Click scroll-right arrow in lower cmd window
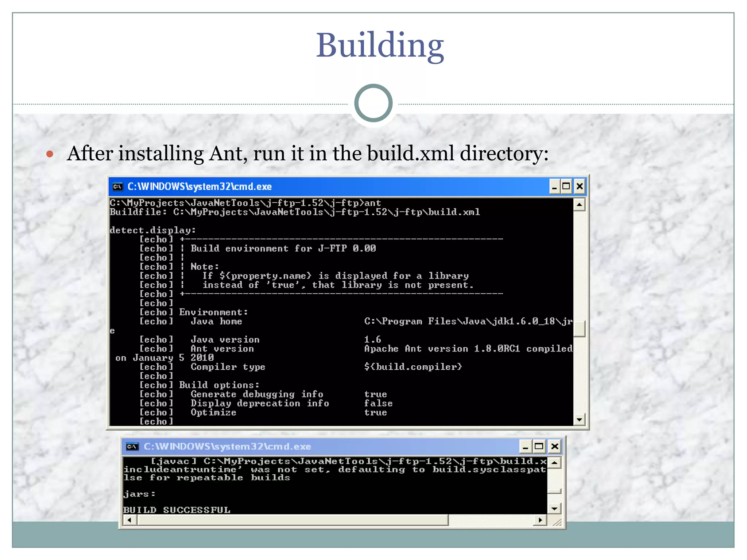This screenshot has width=747, height=560. click(x=540, y=520)
